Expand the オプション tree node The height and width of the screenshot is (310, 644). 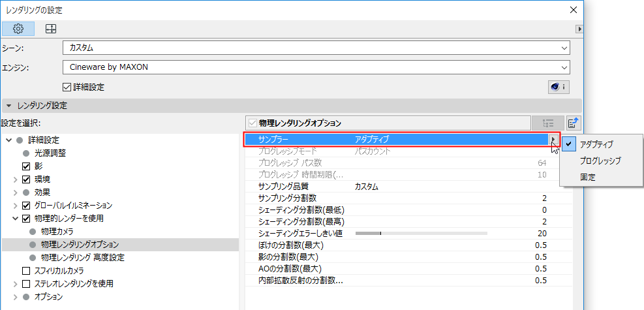pos(15,296)
